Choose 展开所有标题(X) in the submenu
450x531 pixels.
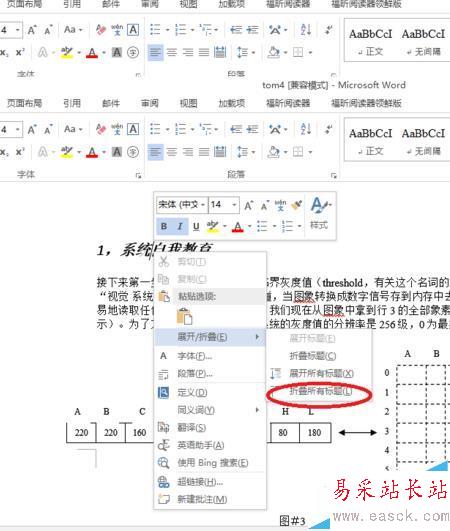coord(321,373)
